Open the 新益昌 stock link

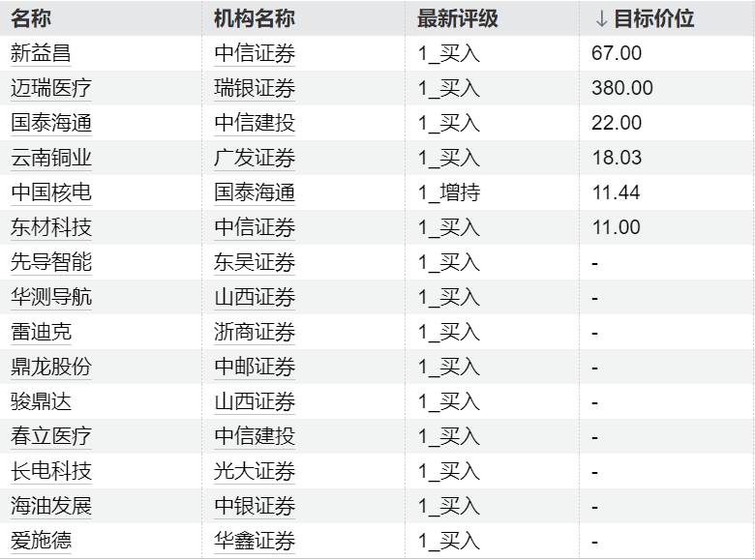tap(41, 53)
